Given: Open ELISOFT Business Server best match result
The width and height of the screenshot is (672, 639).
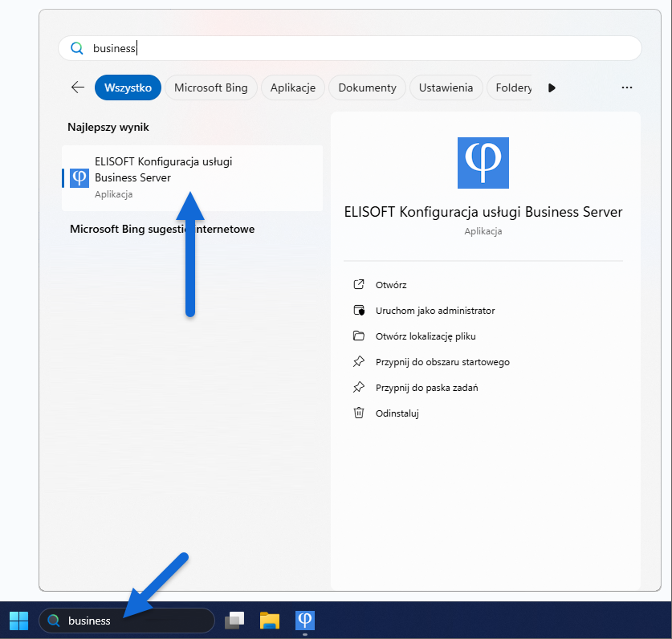Looking at the screenshot, I should pos(191,177).
